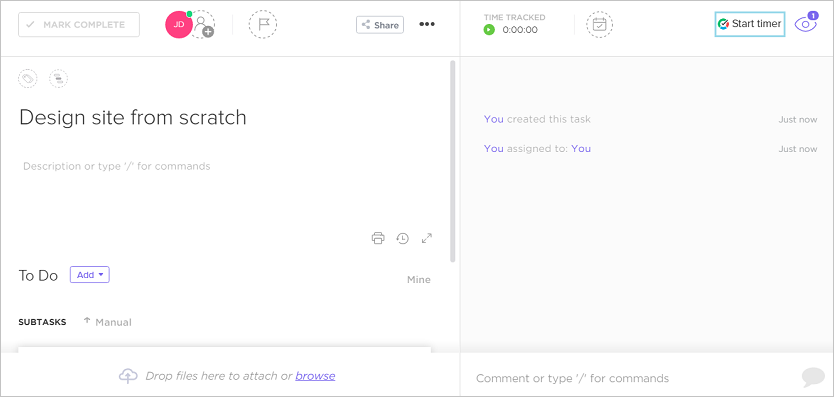Click the TIME TRACKED label
Screen dimensions: 834x397
click(514, 18)
